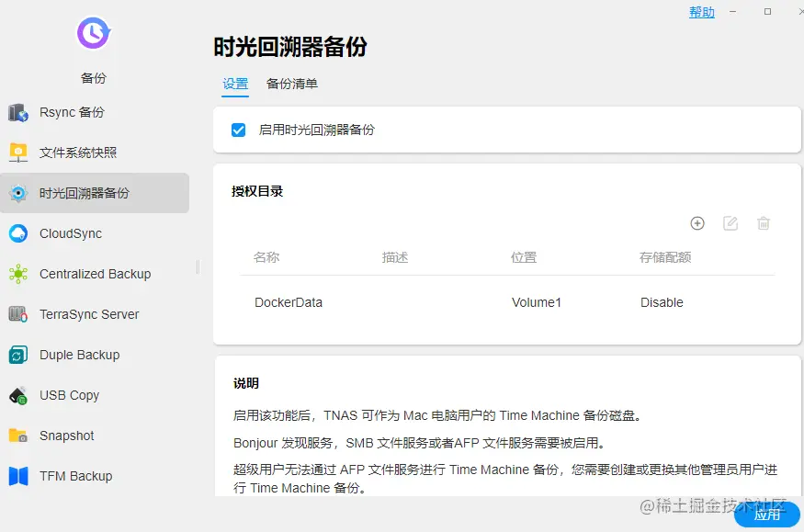This screenshot has width=804, height=532.
Task: Switch to the 设置 tab
Action: [x=234, y=84]
